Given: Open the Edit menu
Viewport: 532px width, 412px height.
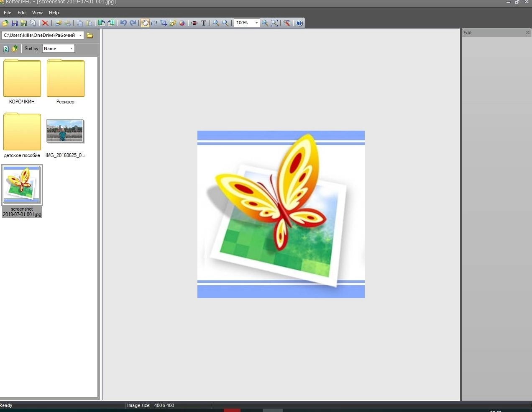Looking at the screenshot, I should point(22,13).
